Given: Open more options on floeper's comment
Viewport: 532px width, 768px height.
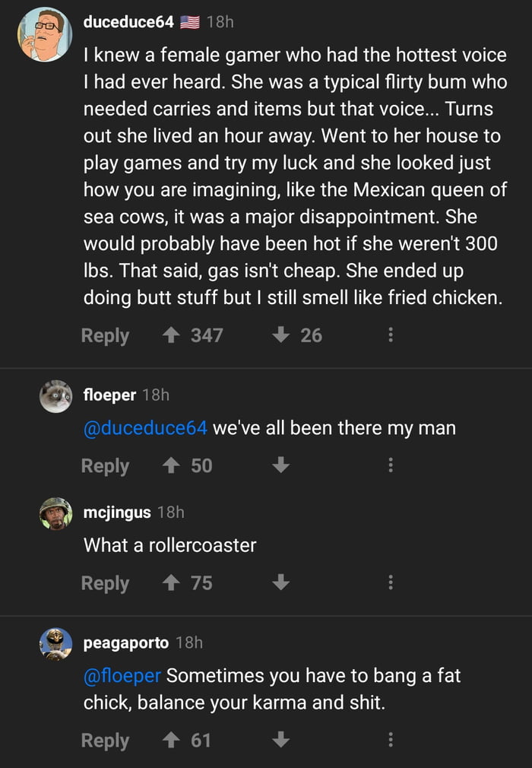Looking at the screenshot, I should (x=391, y=465).
